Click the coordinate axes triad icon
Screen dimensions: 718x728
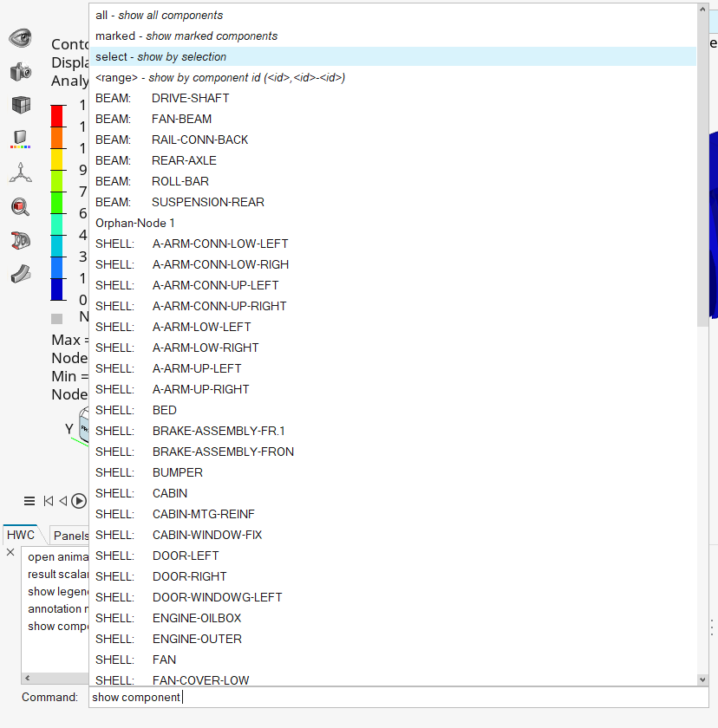point(20,172)
